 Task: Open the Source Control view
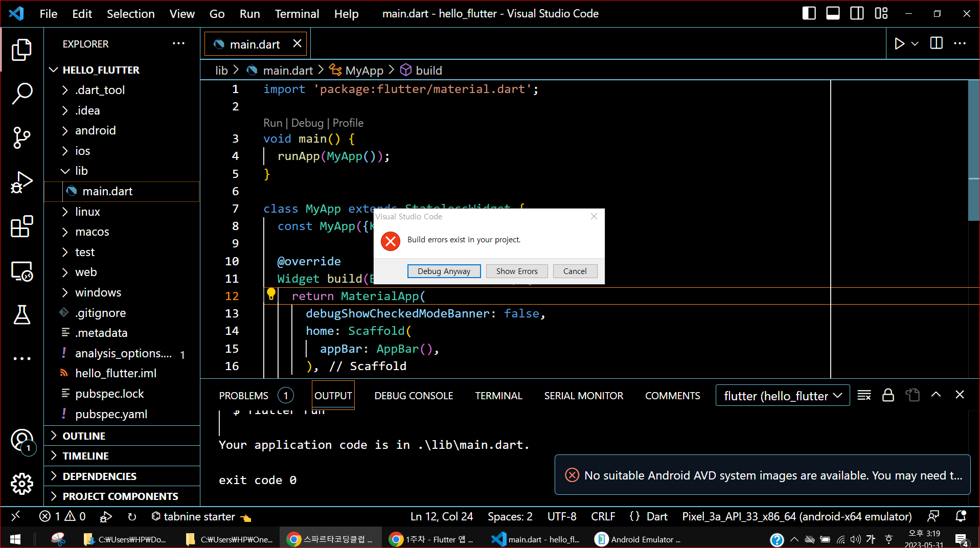point(21,138)
